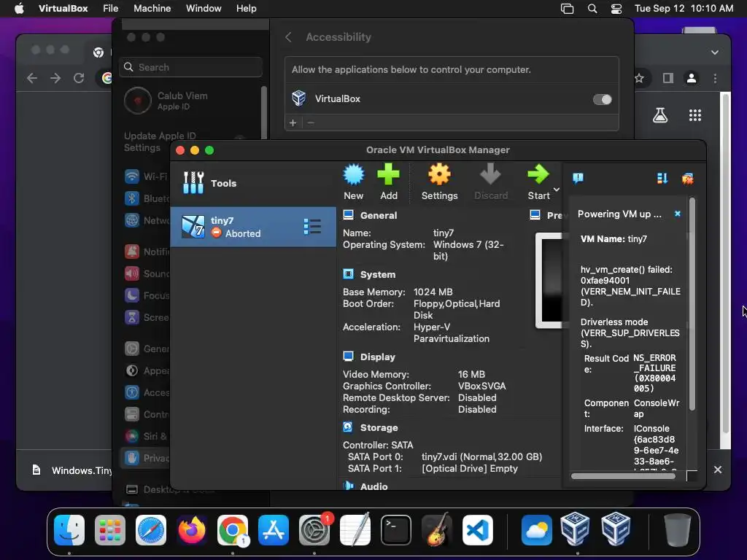The height and width of the screenshot is (560, 747).
Task: Click Chrome reload button
Action: pyautogui.click(x=79, y=78)
